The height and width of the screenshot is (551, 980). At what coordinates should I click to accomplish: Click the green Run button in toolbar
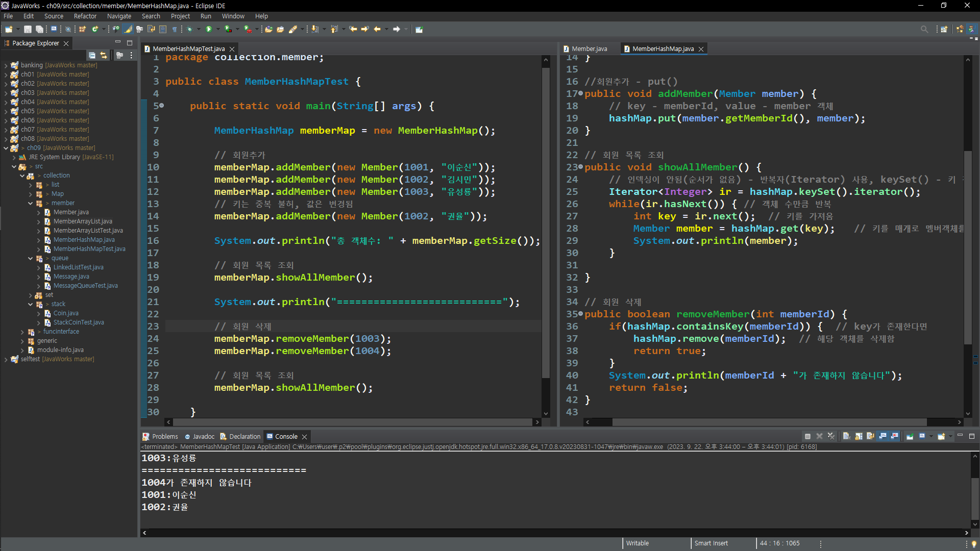pos(208,29)
